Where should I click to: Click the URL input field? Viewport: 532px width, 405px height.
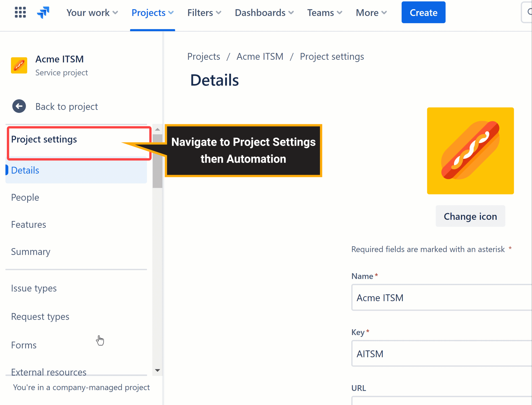(442, 400)
